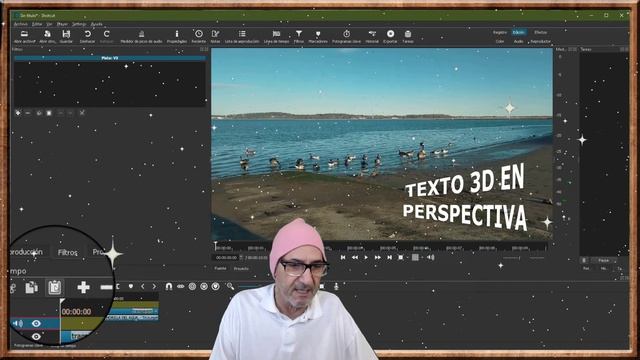Toggle the lower track eye visibility icon
The width and height of the screenshot is (640, 360).
coord(36,337)
